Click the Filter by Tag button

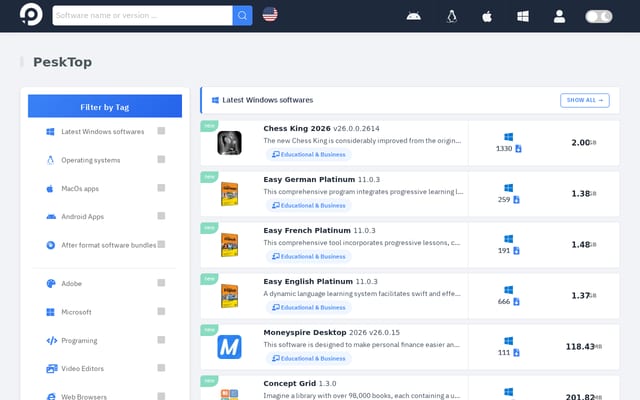click(105, 106)
